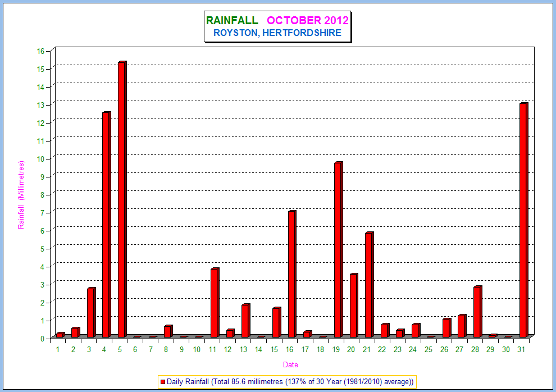Select the bar for date 3
Screen dimensions: 556x392
point(91,312)
